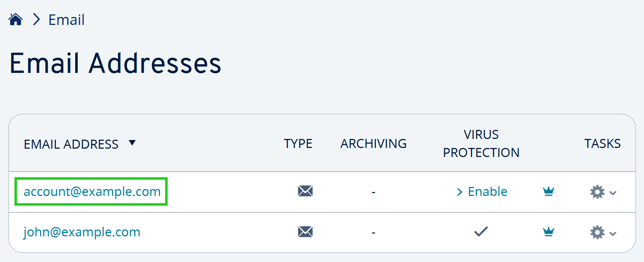Open tasks gear for john@example.com
The width and height of the screenshot is (644, 262).
pyautogui.click(x=597, y=232)
